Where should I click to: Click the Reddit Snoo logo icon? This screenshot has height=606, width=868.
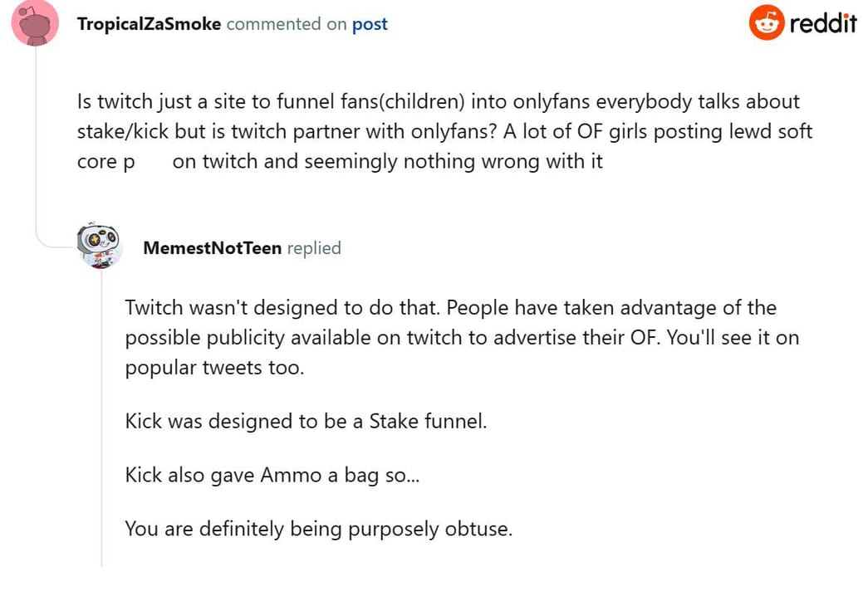767,22
